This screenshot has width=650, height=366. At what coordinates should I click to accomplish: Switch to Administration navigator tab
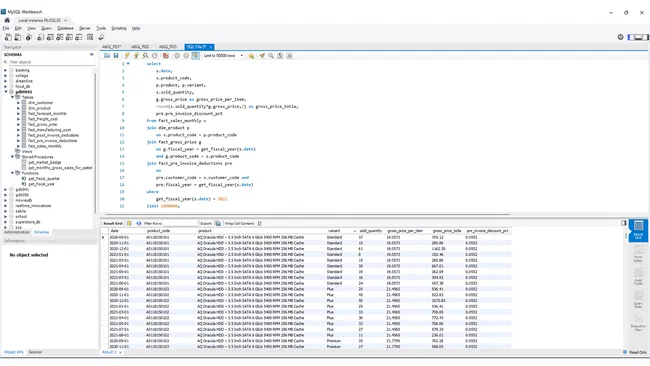click(x=17, y=232)
